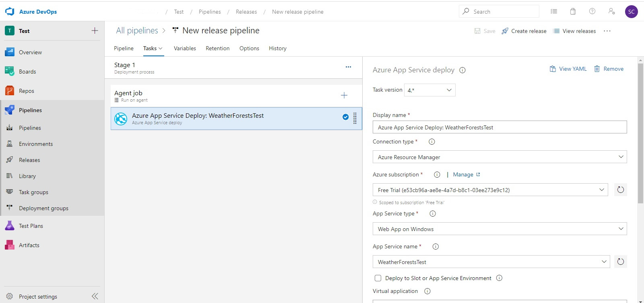Open help question mark icon
Viewport: 644px width, 303px height.
tap(592, 11)
